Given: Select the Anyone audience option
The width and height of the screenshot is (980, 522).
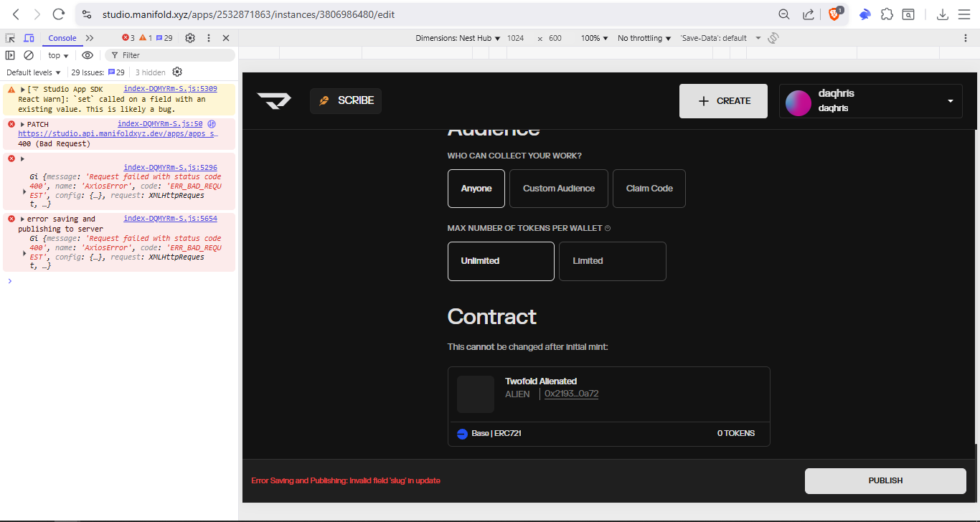Looking at the screenshot, I should click(476, 189).
